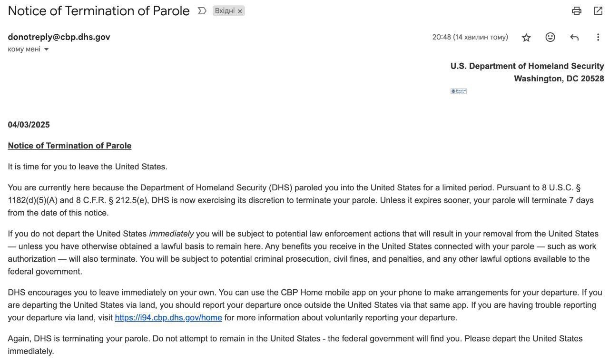609x364 pixels.
Task: Click the italicized word immediately
Action: tap(171, 234)
